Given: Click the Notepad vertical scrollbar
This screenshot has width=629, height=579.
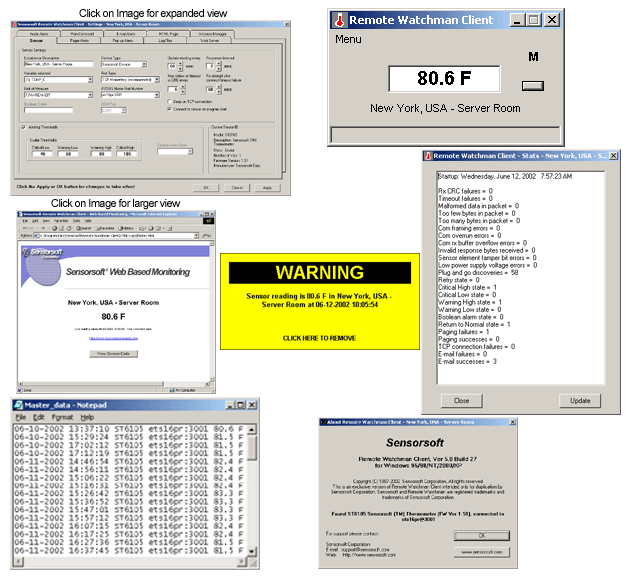Looking at the screenshot, I should (254, 500).
